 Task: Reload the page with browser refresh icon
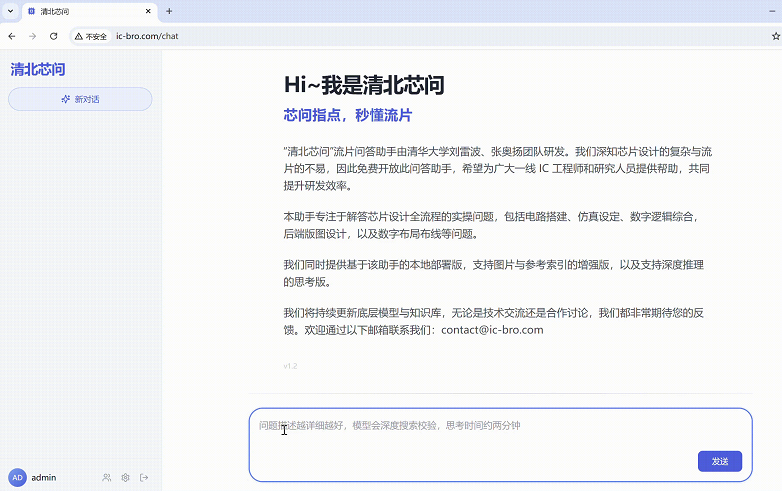click(53, 36)
